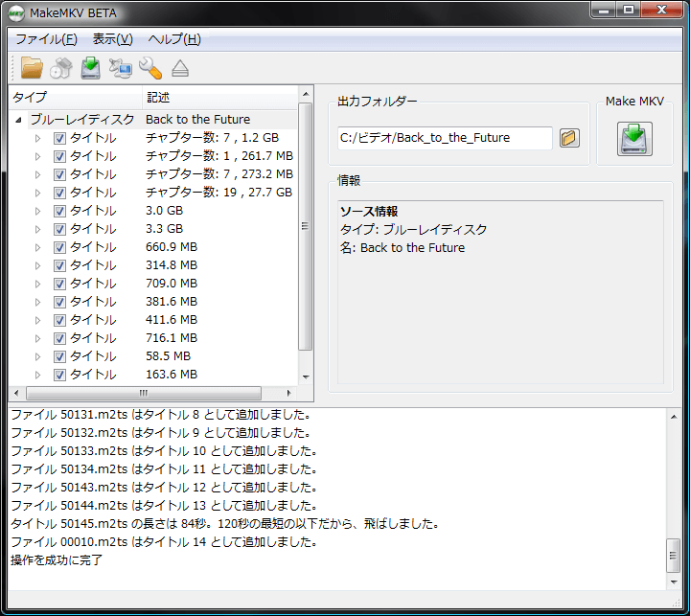Uncheck the 273.2 MB title checkbox

coord(59,174)
